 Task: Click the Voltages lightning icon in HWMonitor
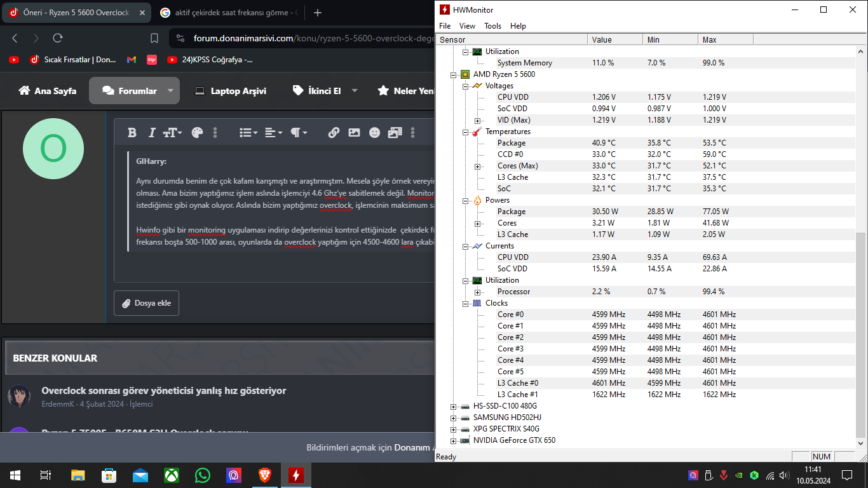477,86
